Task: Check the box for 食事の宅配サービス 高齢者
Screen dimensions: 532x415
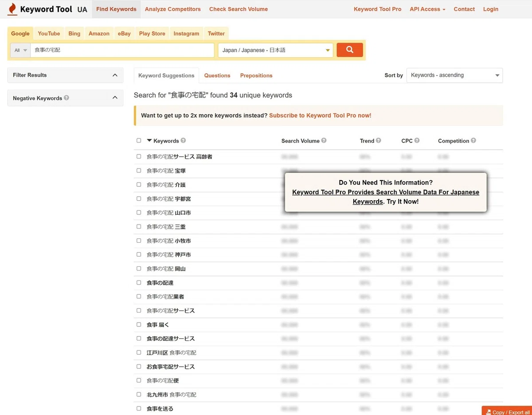Action: [x=139, y=156]
